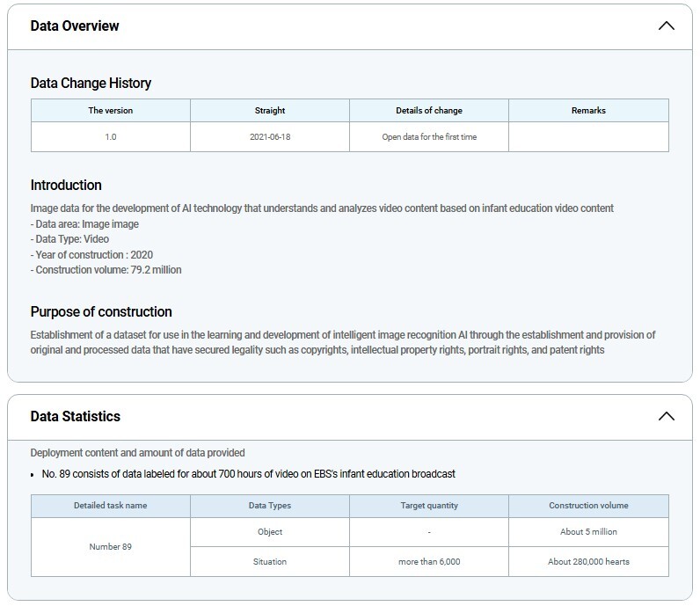Click 'The version' column header
This screenshot has width=700, height=606.
coord(111,110)
